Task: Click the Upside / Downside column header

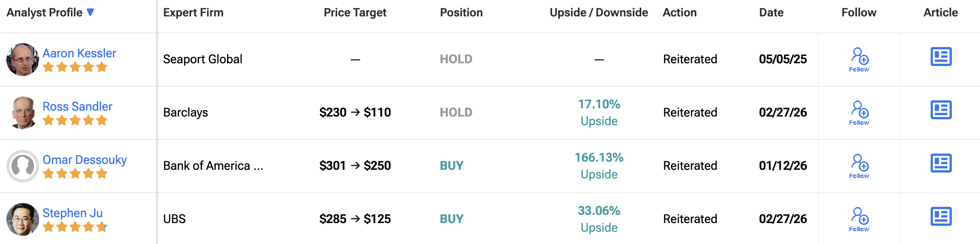Action: click(599, 13)
